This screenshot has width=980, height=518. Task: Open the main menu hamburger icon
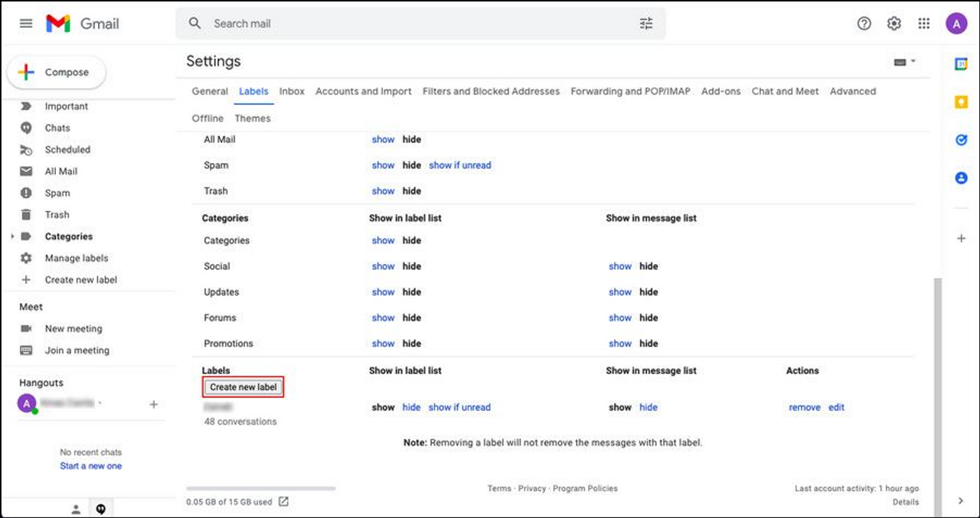pyautogui.click(x=26, y=24)
